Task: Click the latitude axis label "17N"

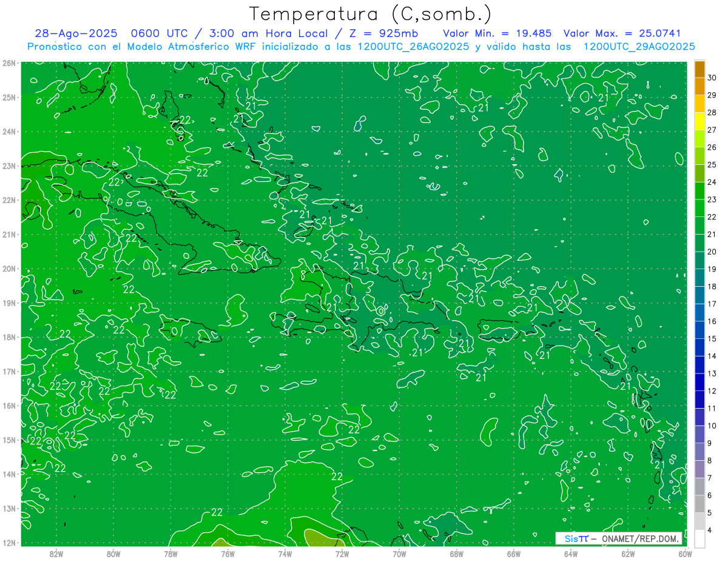Action: pos(8,371)
